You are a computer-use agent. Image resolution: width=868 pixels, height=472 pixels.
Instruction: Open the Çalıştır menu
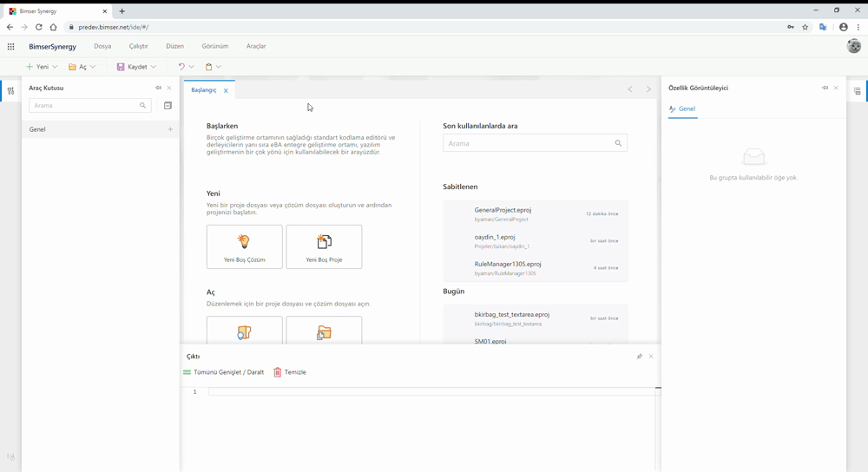click(138, 46)
